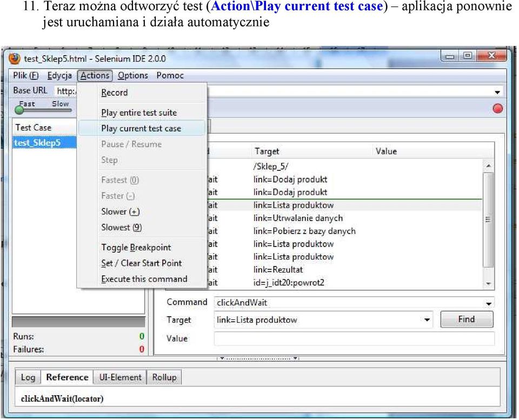Switch to the Rollup tab
The width and height of the screenshot is (519, 420).
click(164, 378)
